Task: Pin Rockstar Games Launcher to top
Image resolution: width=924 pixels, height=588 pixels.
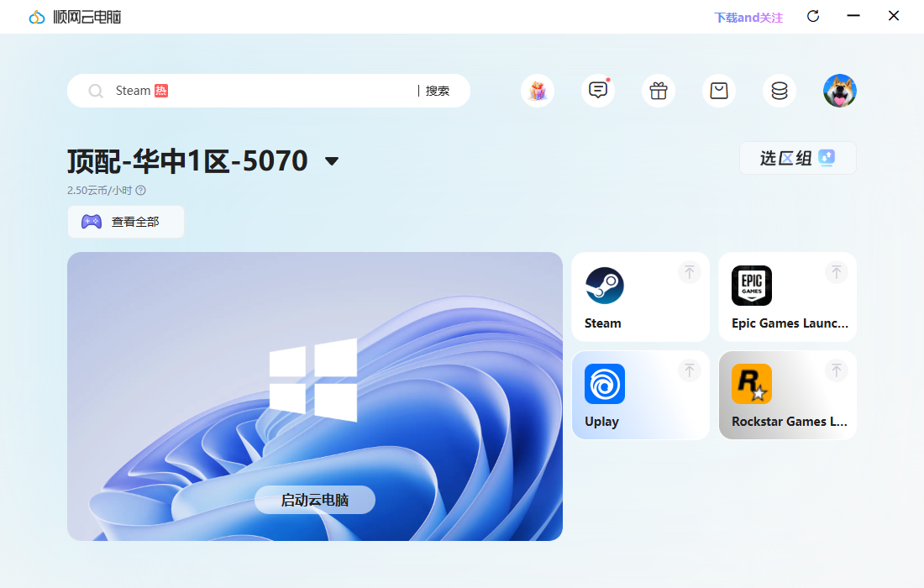Action: 836,370
